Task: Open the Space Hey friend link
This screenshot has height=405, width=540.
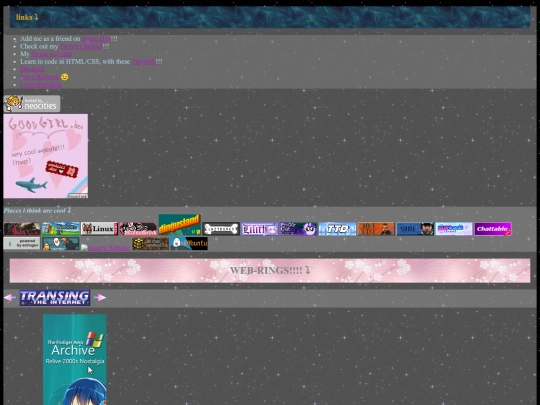Action: 96,39
